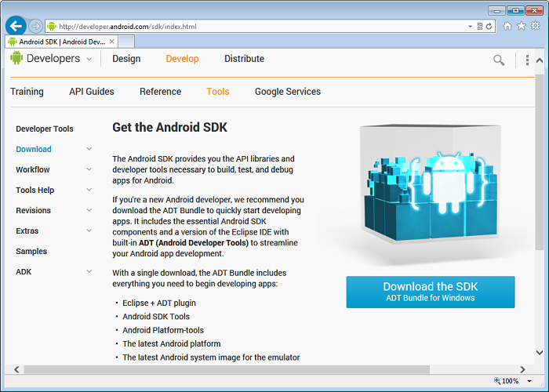
Task: Click the Developers site title
Action: pyautogui.click(x=53, y=58)
